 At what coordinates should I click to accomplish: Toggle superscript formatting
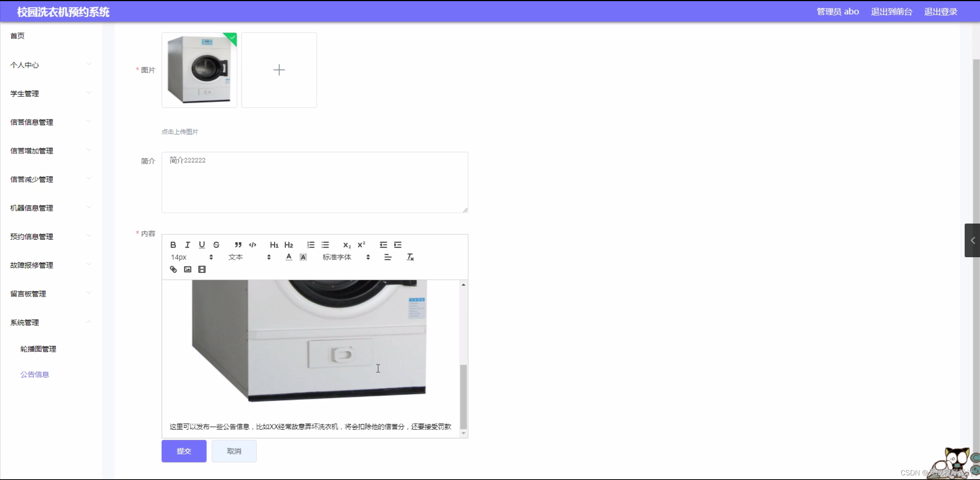click(362, 245)
